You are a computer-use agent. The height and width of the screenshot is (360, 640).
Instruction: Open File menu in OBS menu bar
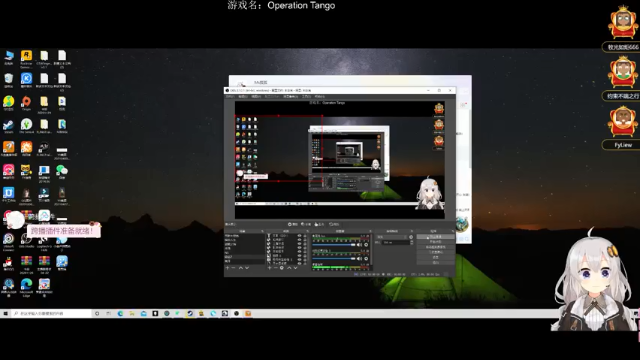[x=230, y=96]
